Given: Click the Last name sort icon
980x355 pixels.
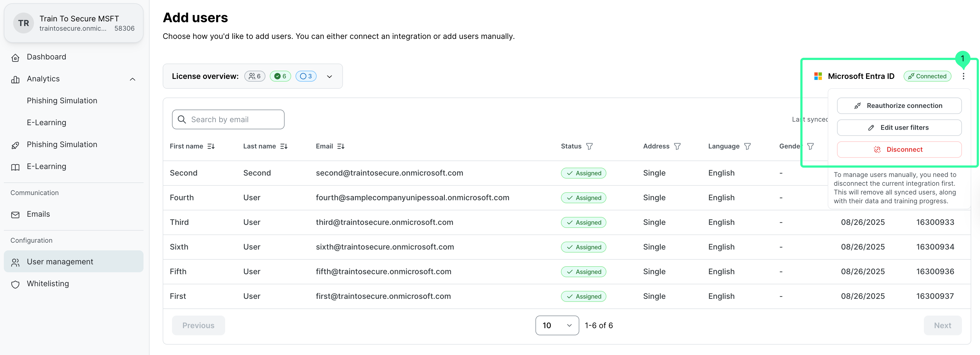Looking at the screenshot, I should (284, 146).
